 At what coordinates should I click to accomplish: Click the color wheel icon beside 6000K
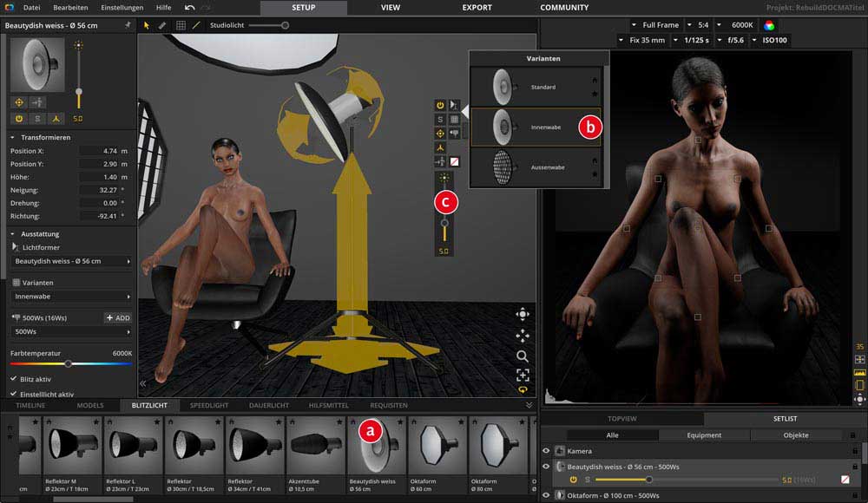coord(769,25)
